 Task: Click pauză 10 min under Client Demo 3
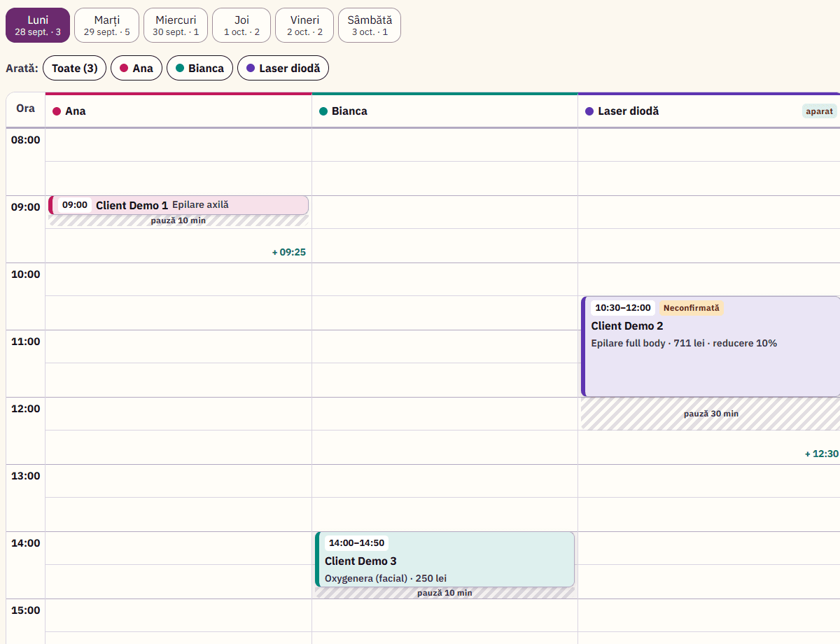444,593
